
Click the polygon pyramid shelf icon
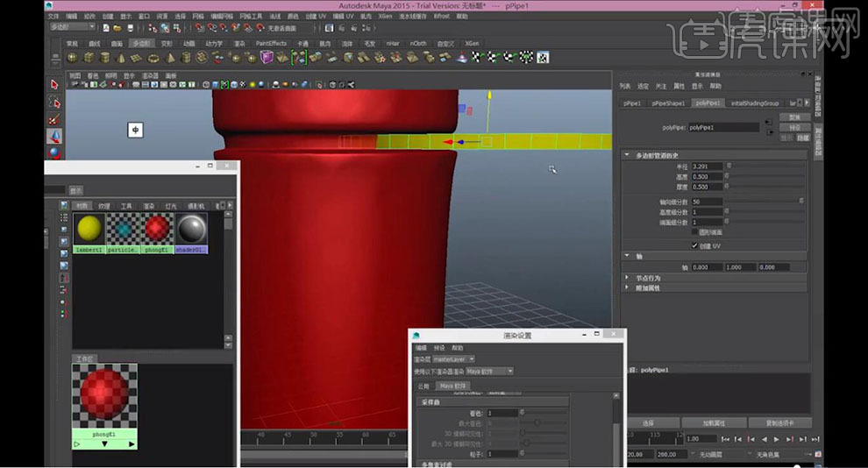[170, 57]
